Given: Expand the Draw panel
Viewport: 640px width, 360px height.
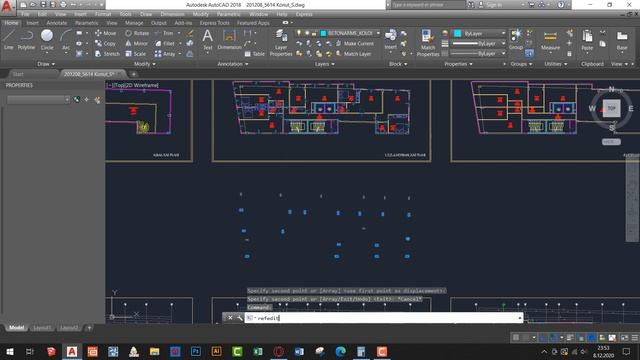Looking at the screenshot, I should 46,64.
